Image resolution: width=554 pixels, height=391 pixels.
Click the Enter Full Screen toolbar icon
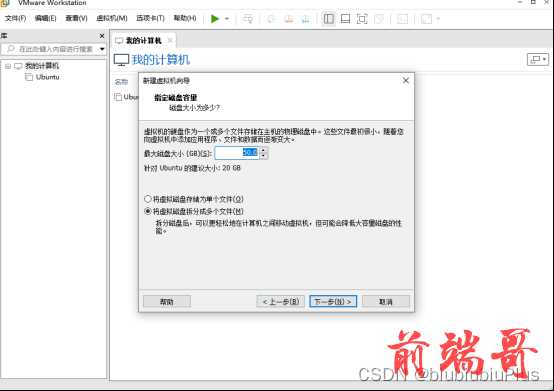[x=362, y=19]
